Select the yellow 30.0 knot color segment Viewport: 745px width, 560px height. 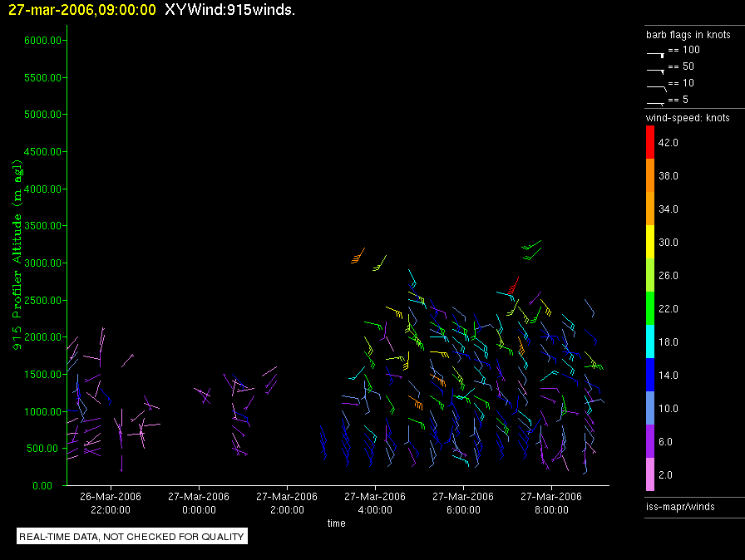click(x=650, y=242)
